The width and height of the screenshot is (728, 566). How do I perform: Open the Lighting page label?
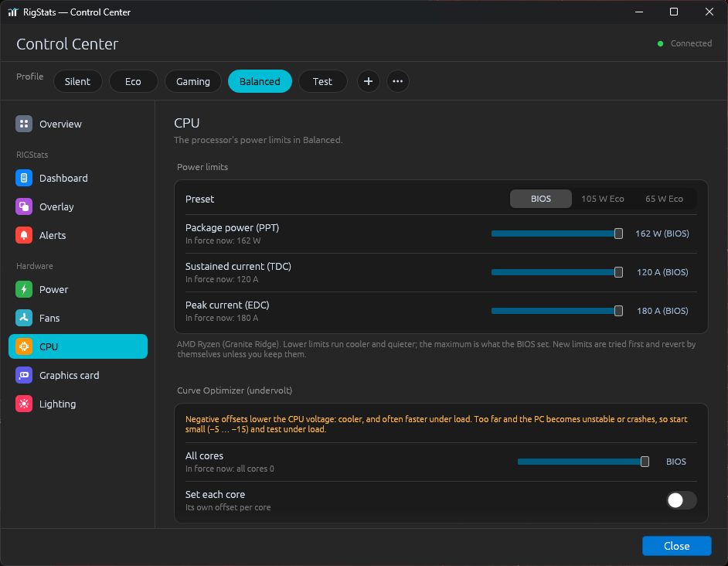(x=57, y=404)
